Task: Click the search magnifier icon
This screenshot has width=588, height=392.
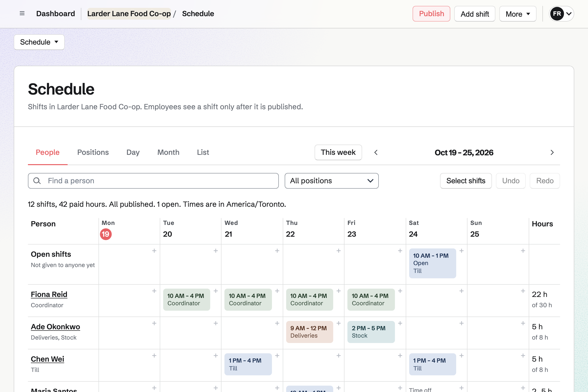Action: (37, 181)
